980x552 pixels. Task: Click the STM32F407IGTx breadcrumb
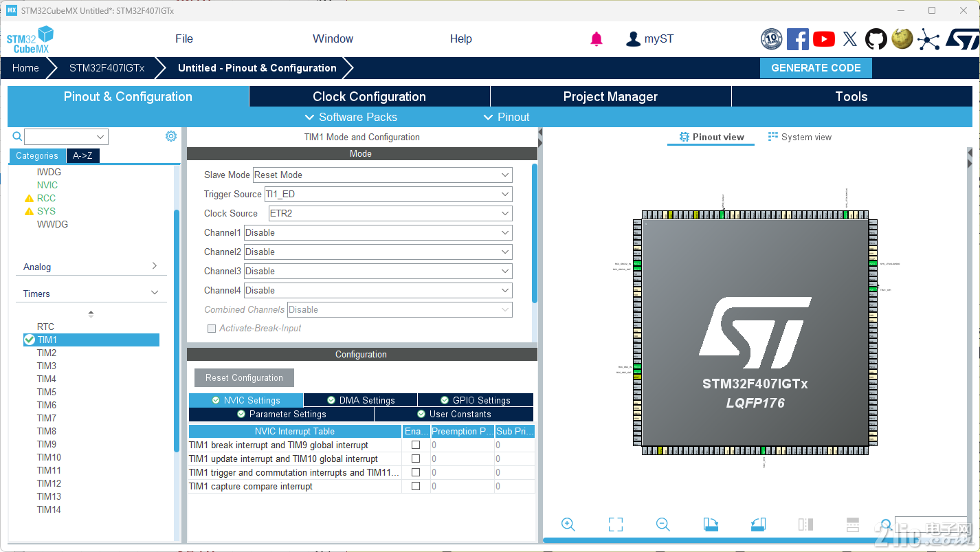coord(107,68)
